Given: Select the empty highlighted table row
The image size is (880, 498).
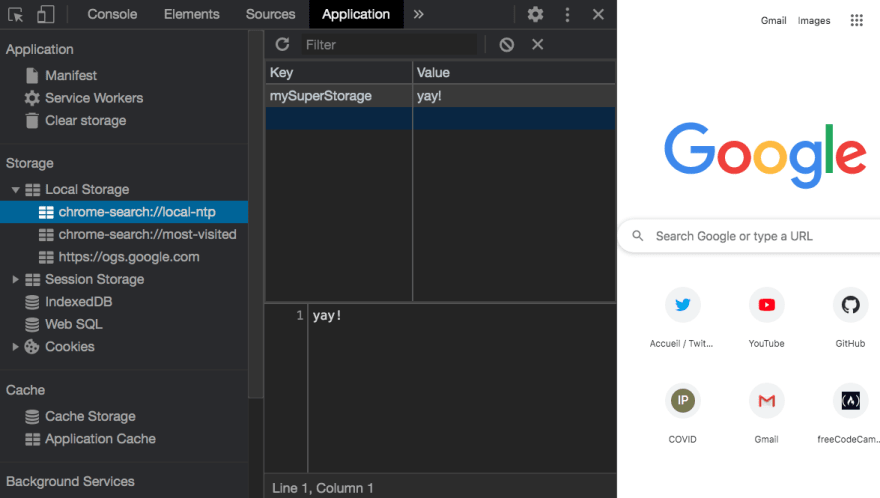Looking at the screenshot, I should (441, 118).
